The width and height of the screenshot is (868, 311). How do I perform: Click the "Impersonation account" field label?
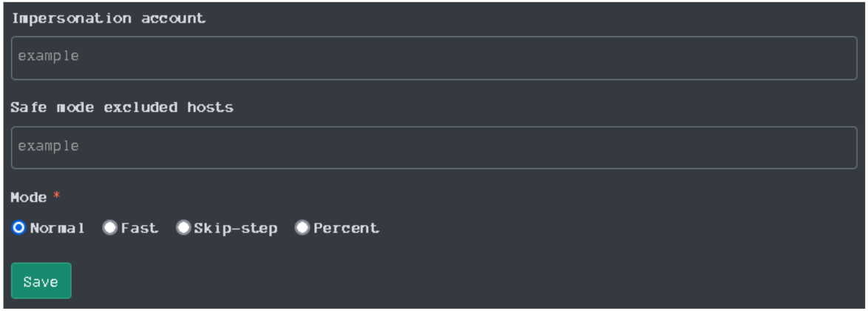tap(108, 19)
